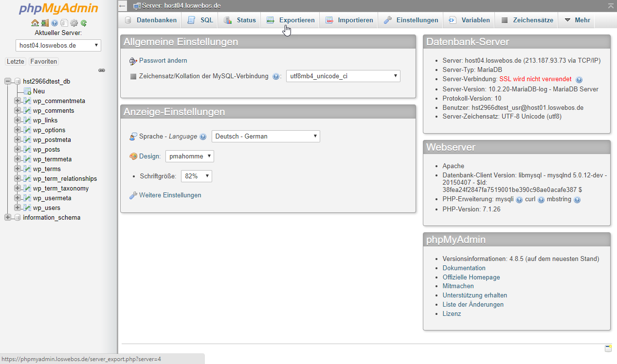Image resolution: width=617 pixels, height=364 pixels.
Task: Click the Passwort ändern link
Action: (x=163, y=61)
